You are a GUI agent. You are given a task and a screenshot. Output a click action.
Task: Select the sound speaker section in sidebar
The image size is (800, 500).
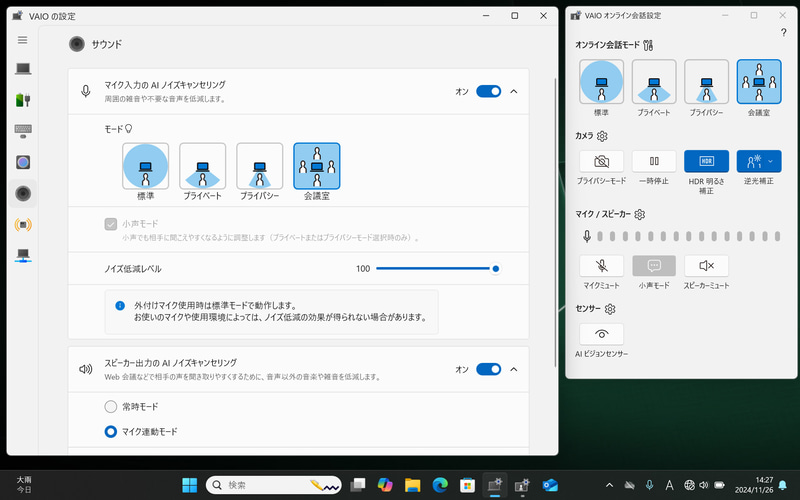[x=23, y=193]
